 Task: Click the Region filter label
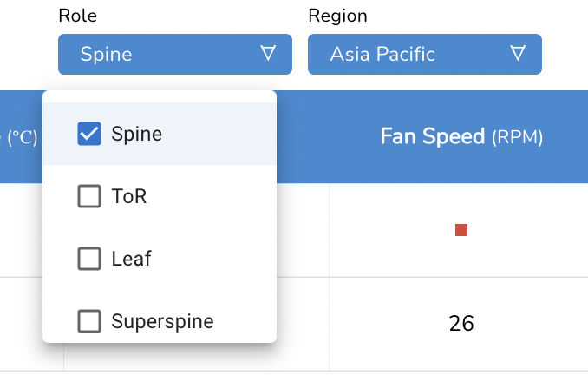coord(337,16)
